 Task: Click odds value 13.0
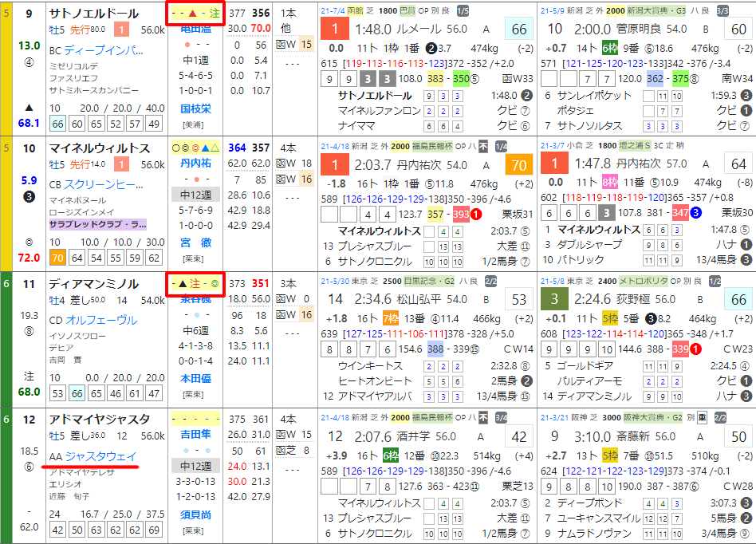tap(29, 45)
